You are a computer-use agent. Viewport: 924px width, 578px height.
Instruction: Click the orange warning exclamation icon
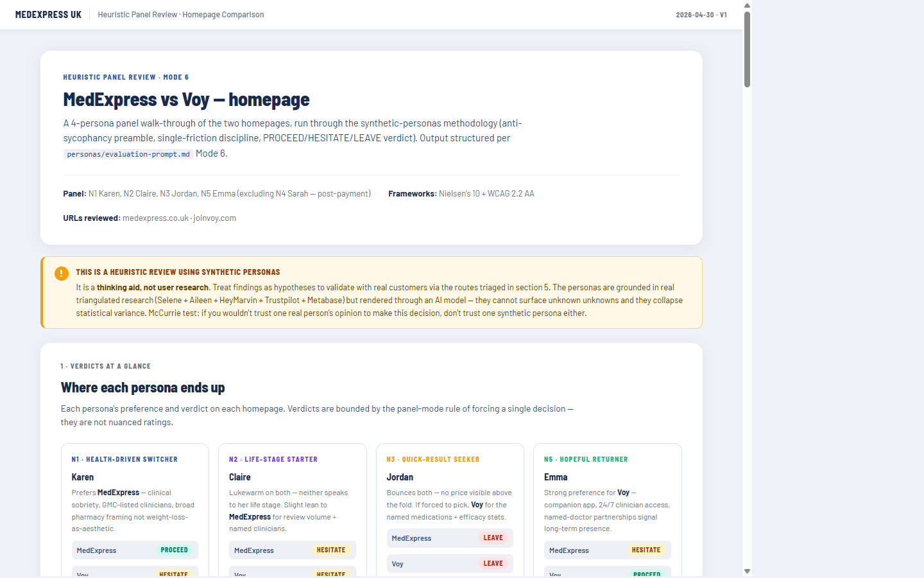click(62, 274)
